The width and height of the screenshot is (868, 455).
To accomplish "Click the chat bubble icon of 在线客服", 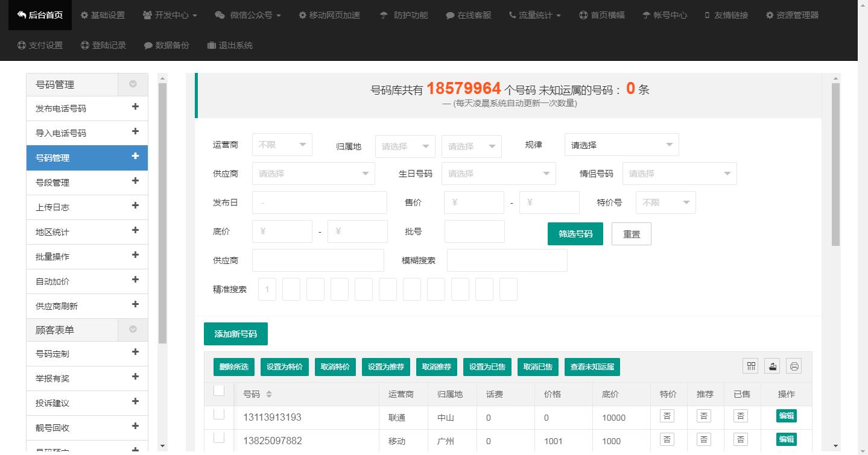I will 450,16.
